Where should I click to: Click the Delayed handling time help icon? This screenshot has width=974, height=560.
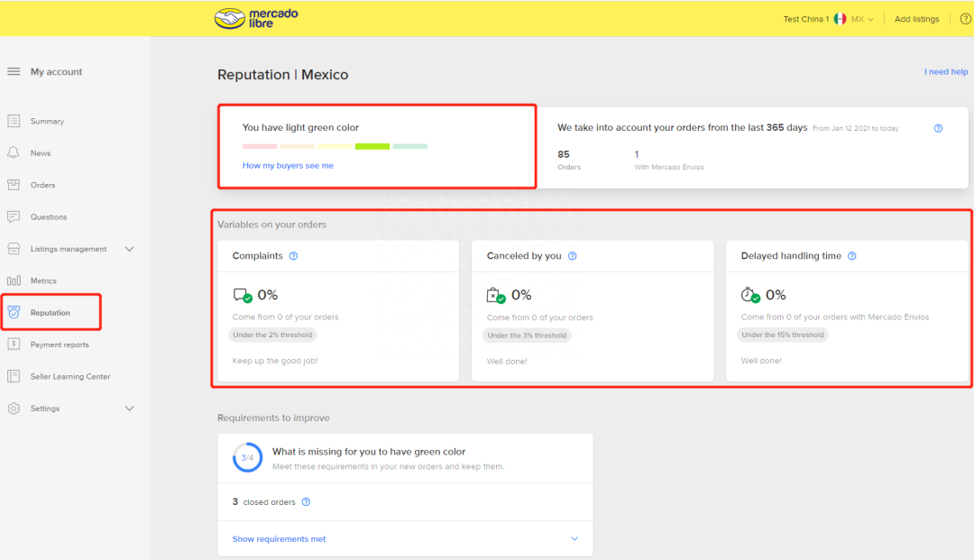851,256
